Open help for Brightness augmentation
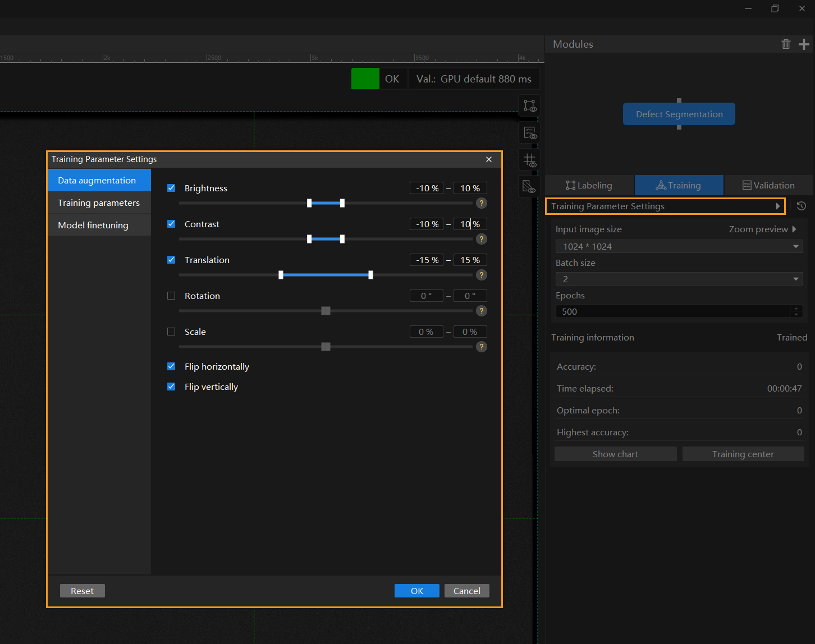The height and width of the screenshot is (644, 815). coord(482,203)
